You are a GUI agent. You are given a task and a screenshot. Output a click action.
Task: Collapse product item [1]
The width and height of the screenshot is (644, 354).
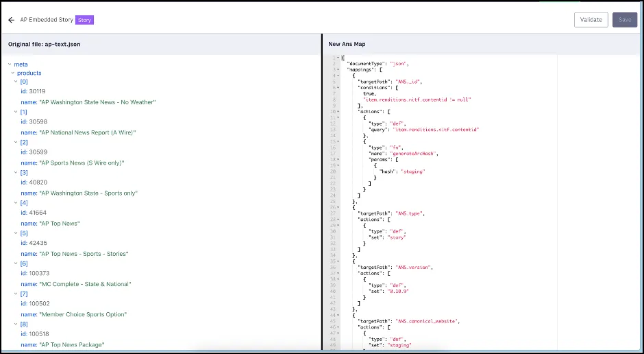tap(16, 112)
